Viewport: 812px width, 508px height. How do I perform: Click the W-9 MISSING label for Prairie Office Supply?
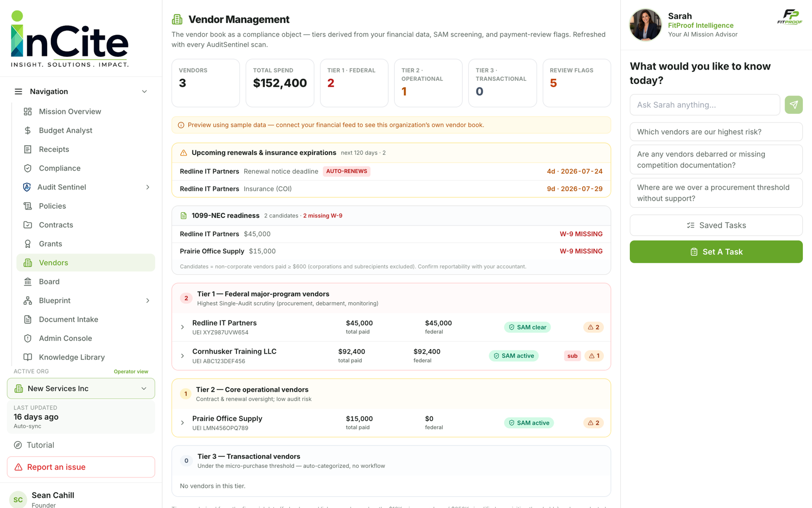pyautogui.click(x=581, y=251)
